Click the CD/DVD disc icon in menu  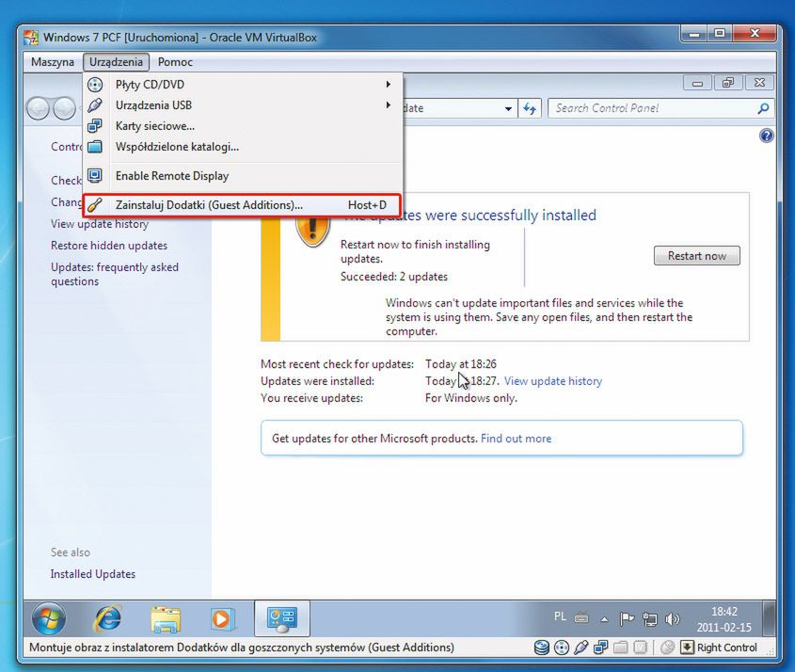(x=95, y=84)
